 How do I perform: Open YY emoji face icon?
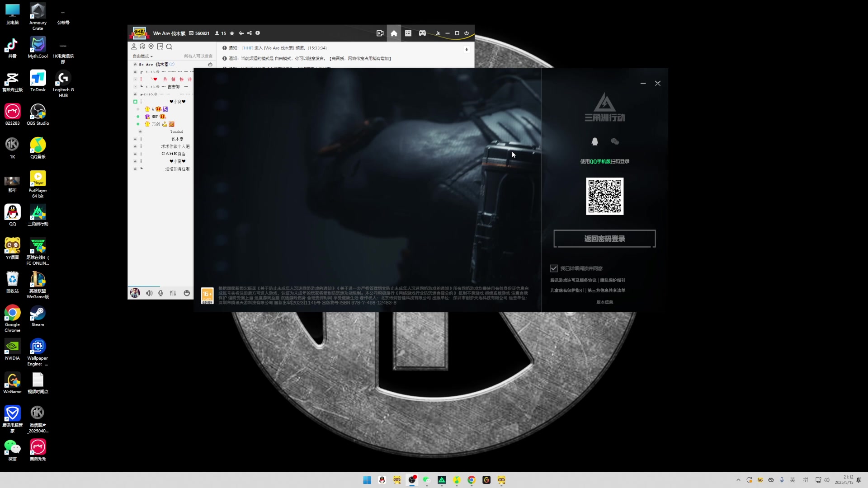pos(187,293)
